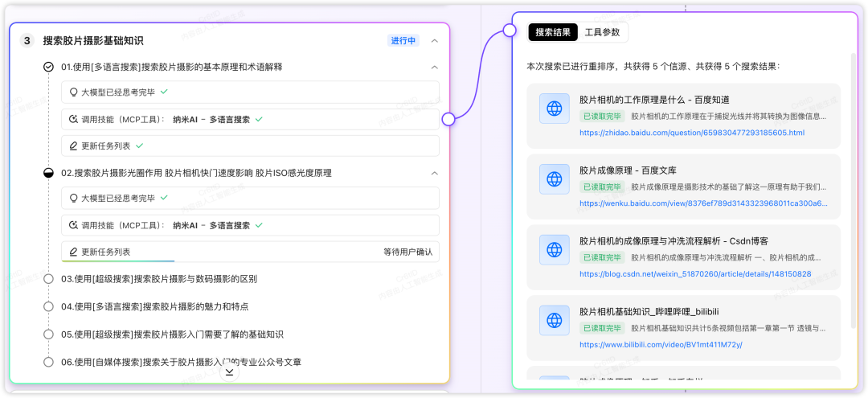
Task: Select subtask 06 自媒体搜索专业公众号文章
Action: [181, 362]
